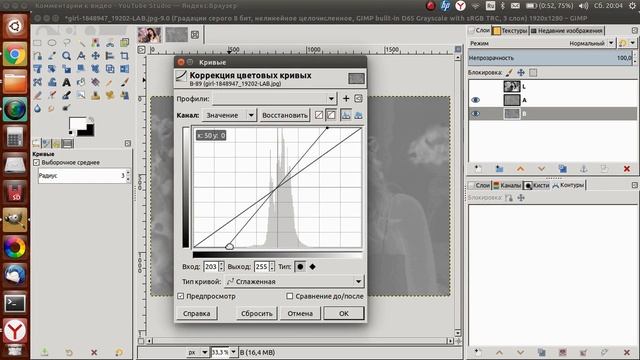This screenshot has width=640, height=360.
Task: Create a new layer group
Action: point(500,169)
